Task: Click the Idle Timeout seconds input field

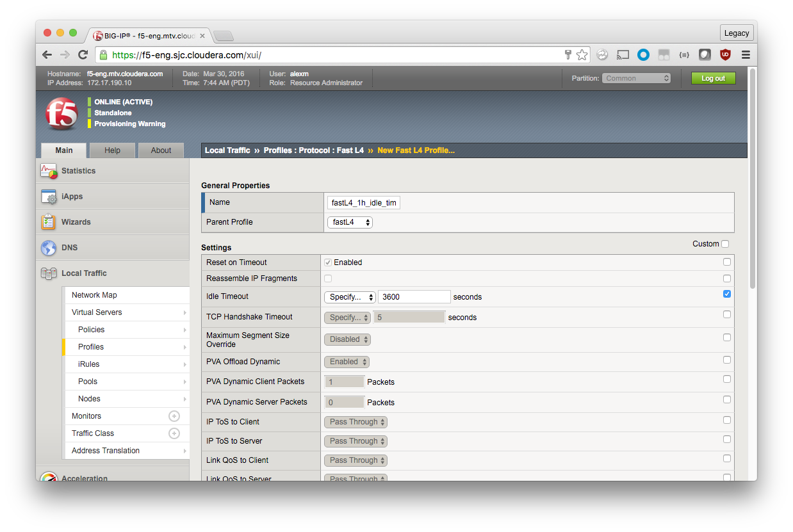Action: coord(414,297)
